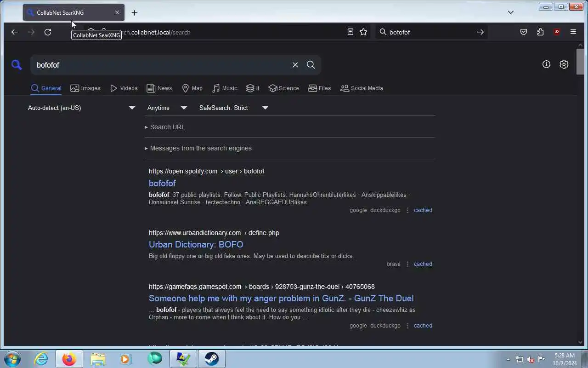Open bofofof Spotify result link
The image size is (588, 368).
point(162,183)
